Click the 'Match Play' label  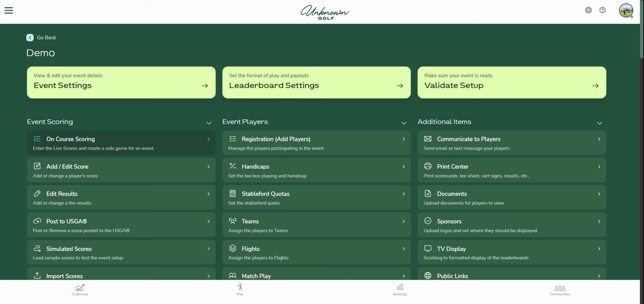[256, 276]
